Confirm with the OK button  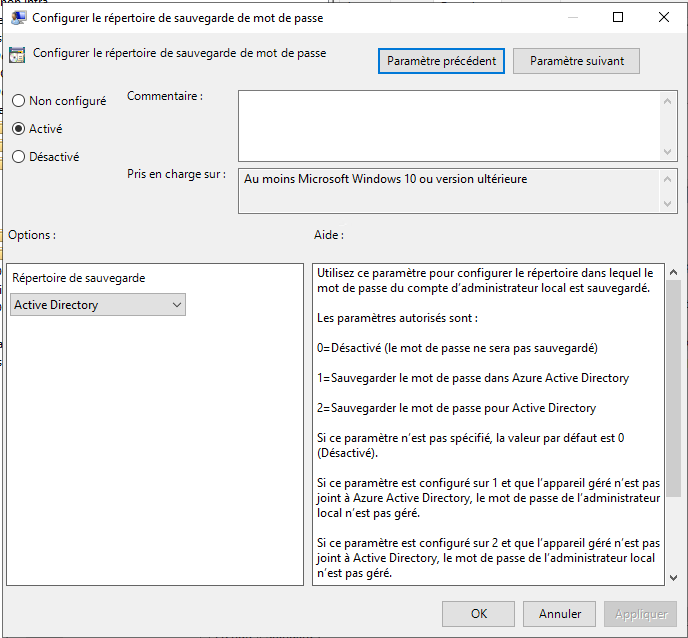point(478,614)
